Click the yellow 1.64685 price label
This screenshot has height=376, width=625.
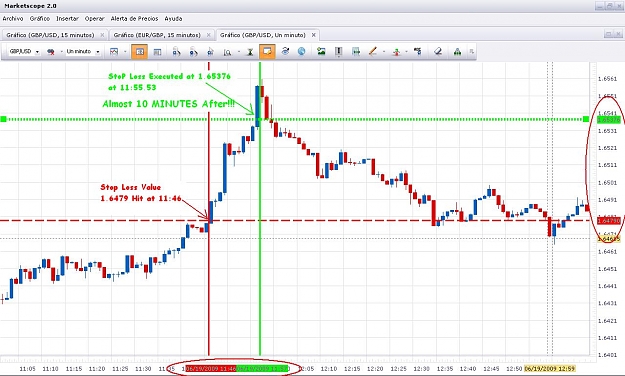pyautogui.click(x=609, y=239)
